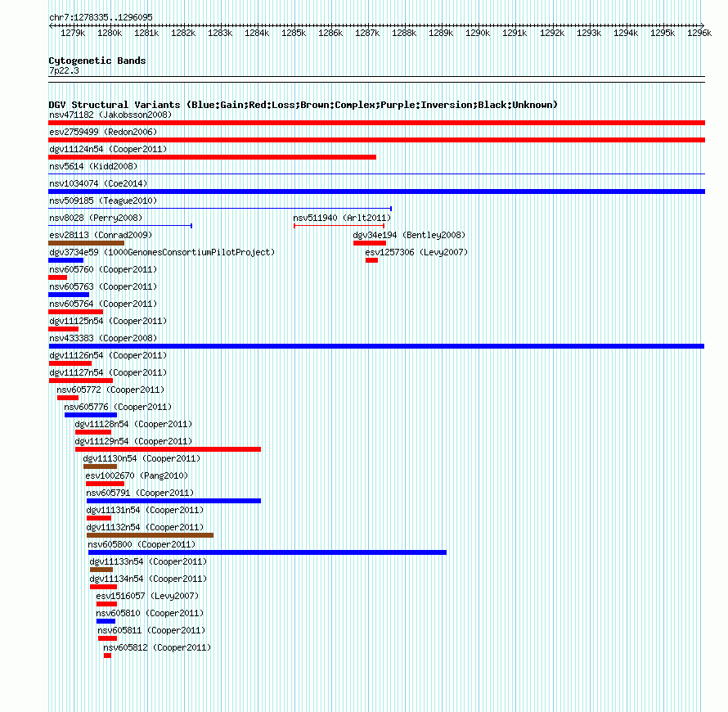
Task: Click the red bar under esv2759499
Action: click(x=376, y=140)
